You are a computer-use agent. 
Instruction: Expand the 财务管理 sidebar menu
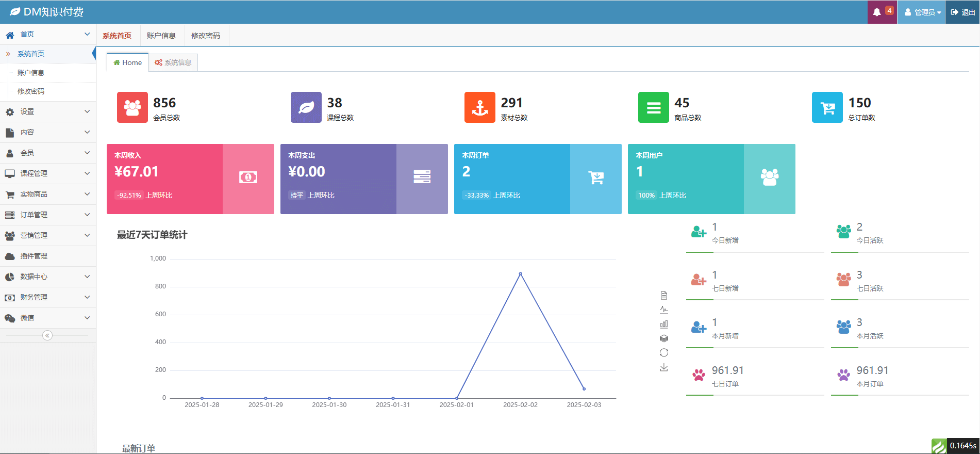[x=47, y=297]
